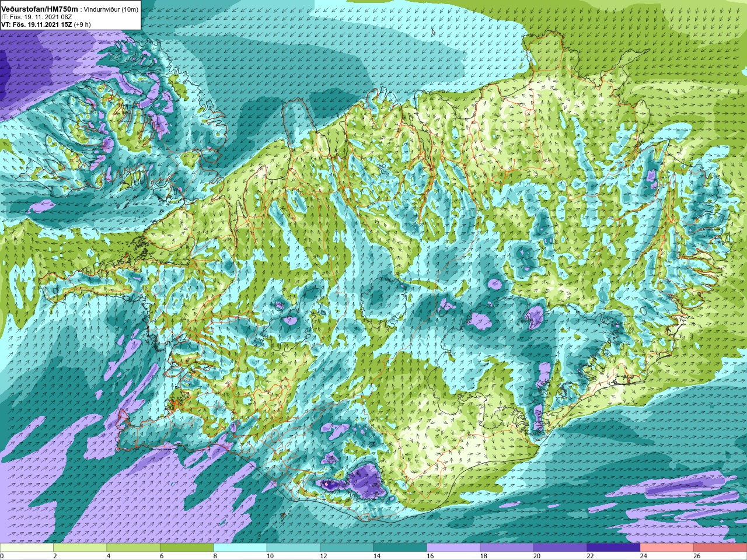This screenshot has width=747, height=560.
Task: Click the aqua 10–12 legend swatch
Action: [x=294, y=548]
